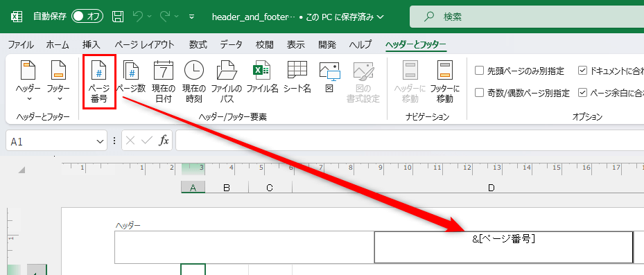The height and width of the screenshot is (275, 644).
Task: Check 先頭ページのみ別指定 checkbox
Action: tap(479, 71)
